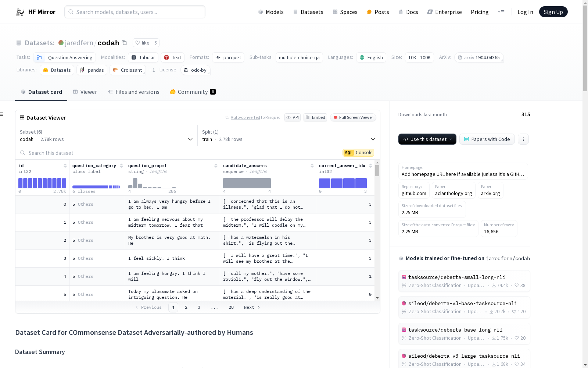This screenshot has width=588, height=368.
Task: Click the Question Answering task tag
Action: pyautogui.click(x=65, y=57)
